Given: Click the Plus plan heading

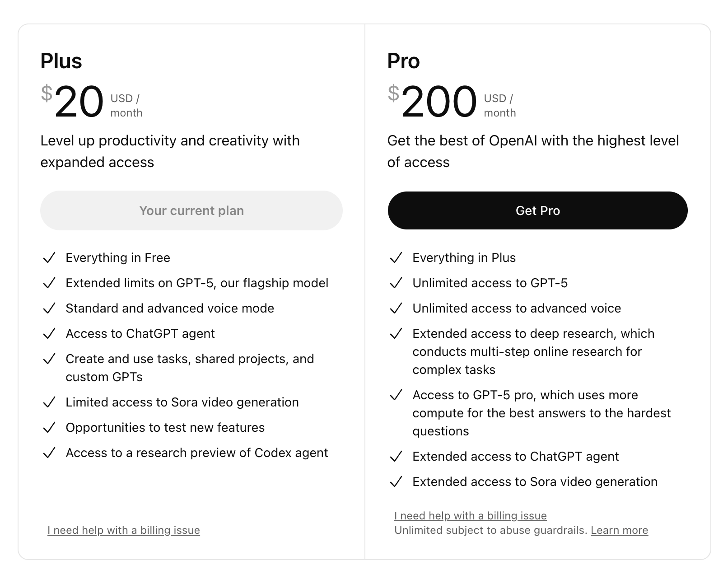Looking at the screenshot, I should 61,61.
